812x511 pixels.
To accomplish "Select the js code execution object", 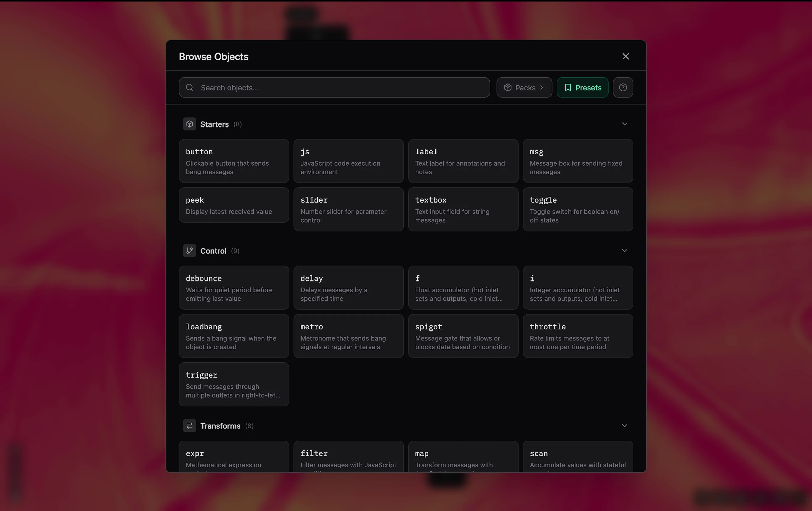I will pos(348,161).
